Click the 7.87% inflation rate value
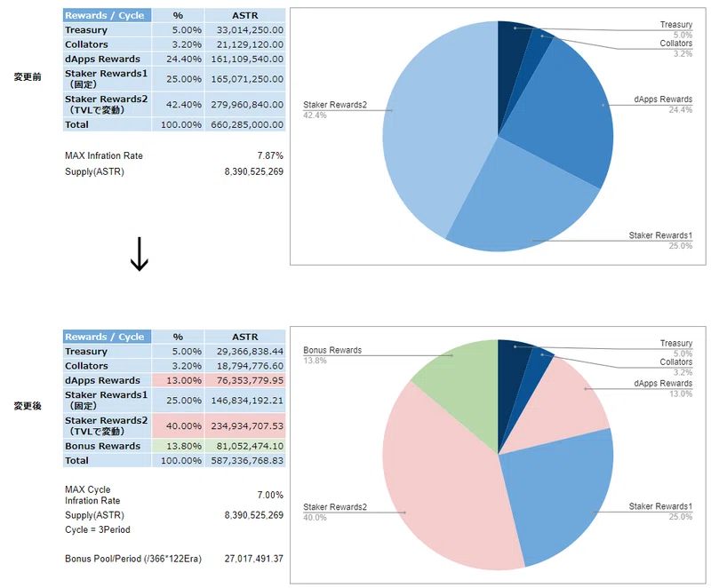This screenshot has width=711, height=588. [x=270, y=155]
